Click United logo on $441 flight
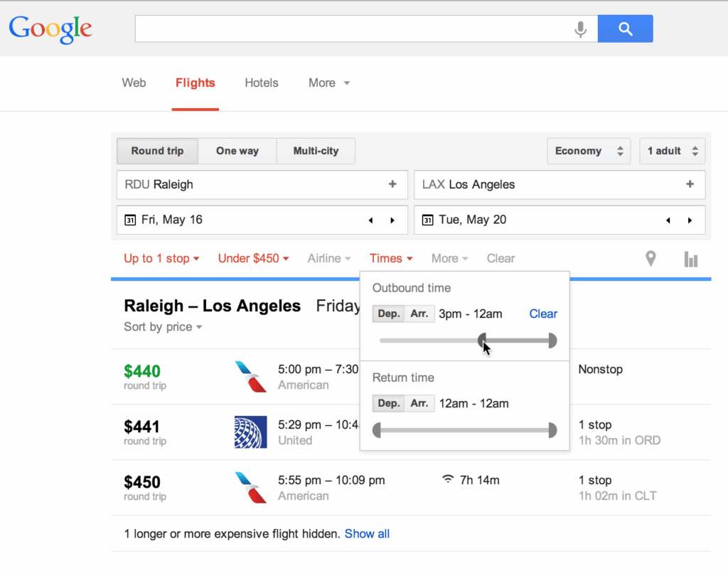 pyautogui.click(x=251, y=432)
